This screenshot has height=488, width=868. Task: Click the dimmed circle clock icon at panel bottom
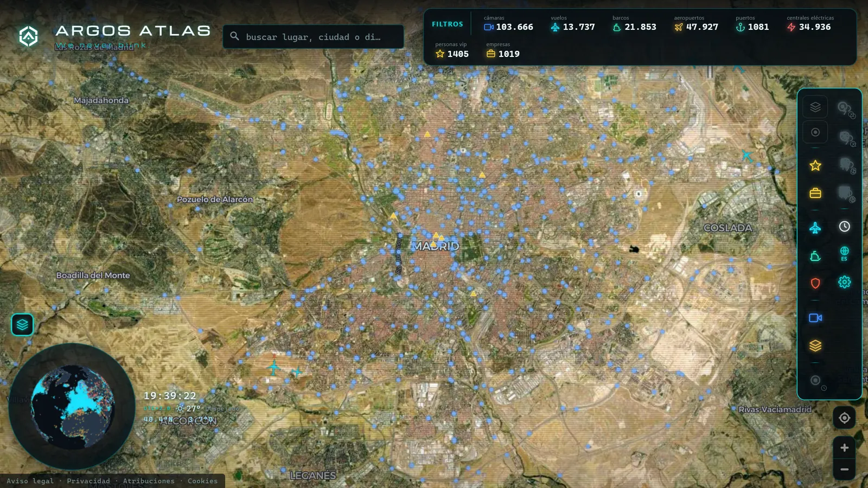coord(816,382)
